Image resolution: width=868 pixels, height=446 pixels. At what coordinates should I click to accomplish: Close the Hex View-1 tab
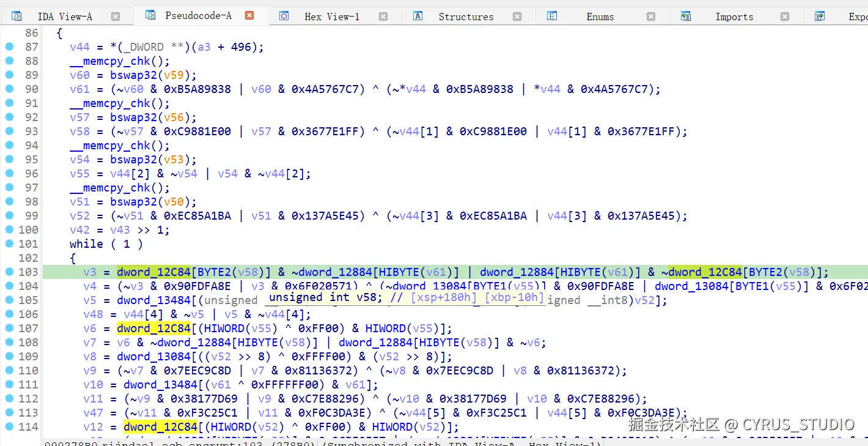click(x=383, y=17)
